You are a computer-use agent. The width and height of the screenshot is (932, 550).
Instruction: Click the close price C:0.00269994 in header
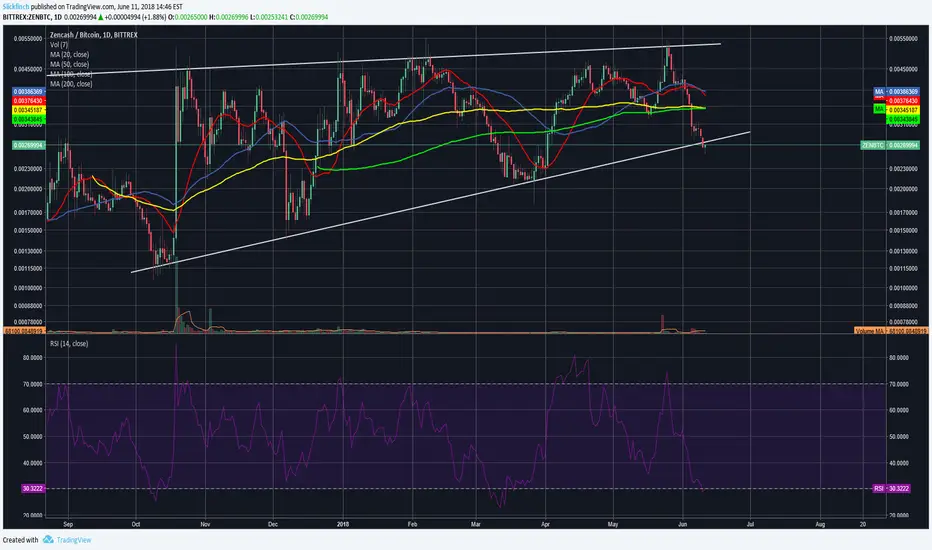tap(308, 17)
